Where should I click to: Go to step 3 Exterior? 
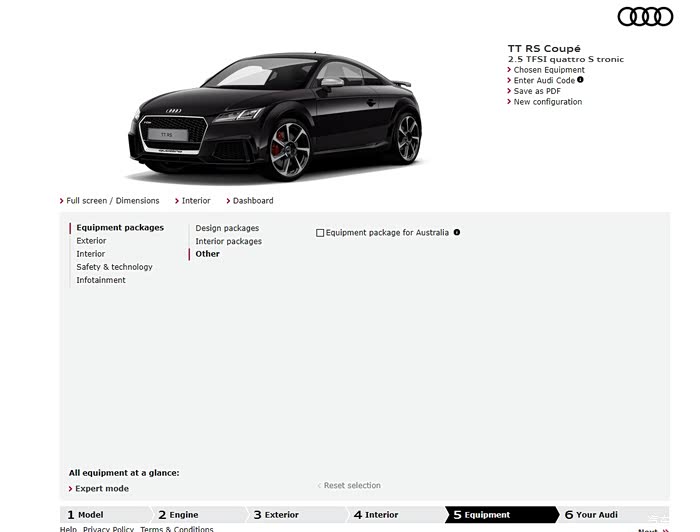coord(296,515)
